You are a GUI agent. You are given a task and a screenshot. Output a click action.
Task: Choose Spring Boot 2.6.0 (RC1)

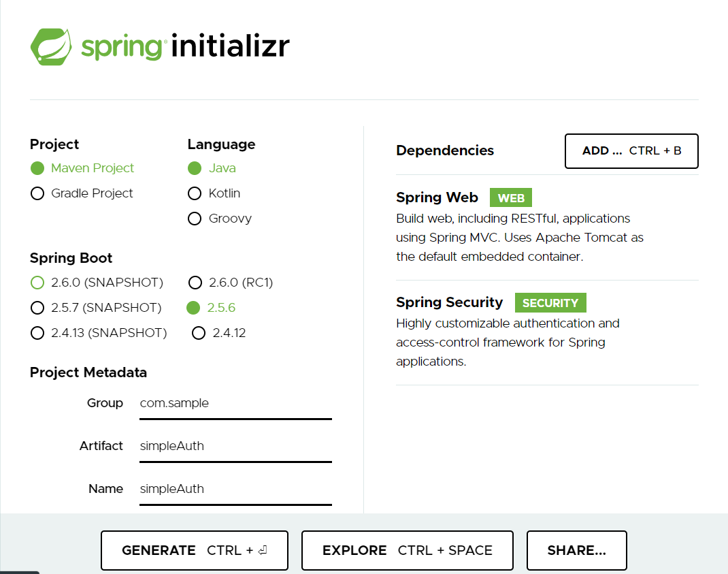pos(195,282)
